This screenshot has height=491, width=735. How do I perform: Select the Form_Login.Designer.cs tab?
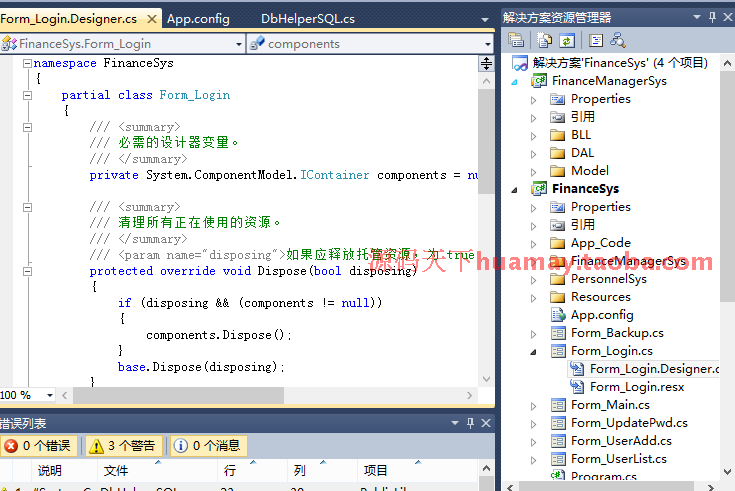click(69, 19)
